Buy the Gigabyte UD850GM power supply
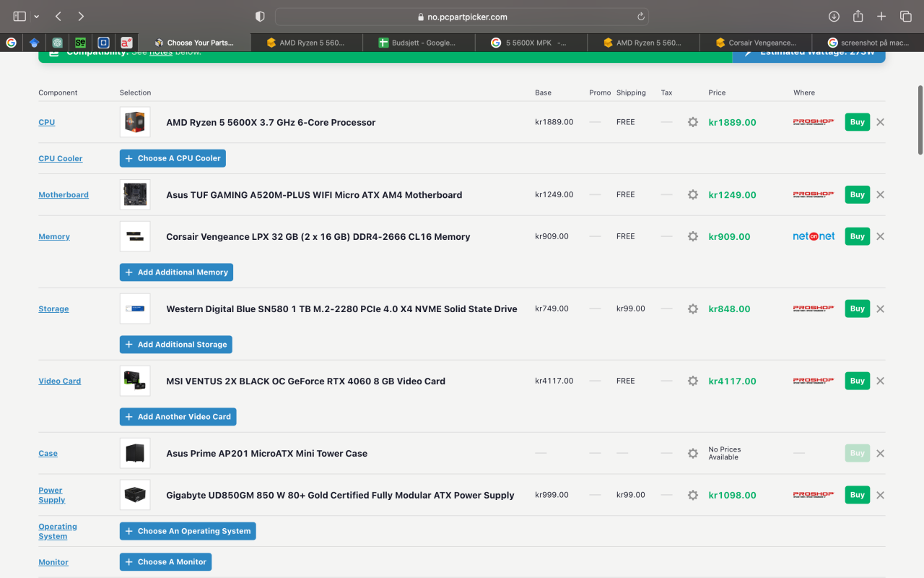 [857, 495]
